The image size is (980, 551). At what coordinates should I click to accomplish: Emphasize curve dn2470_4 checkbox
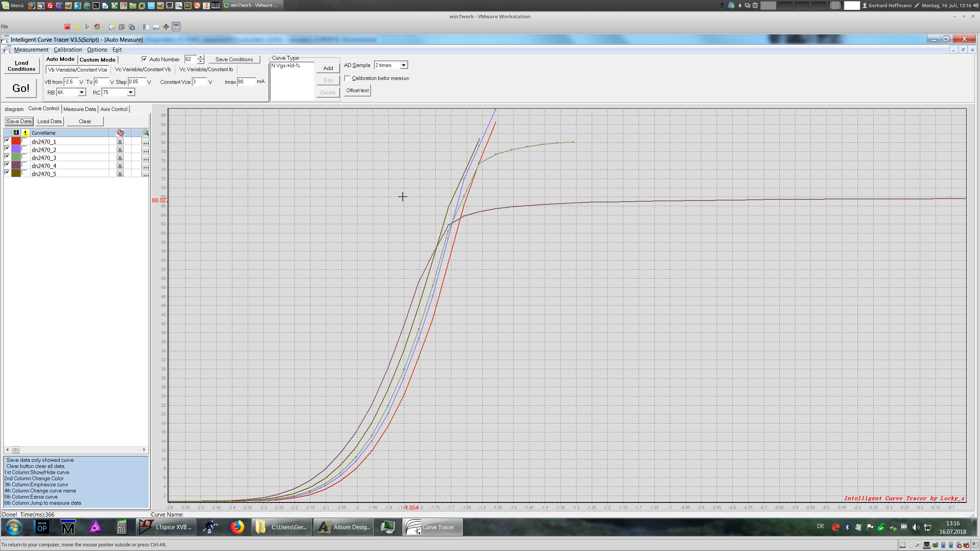tap(24, 165)
